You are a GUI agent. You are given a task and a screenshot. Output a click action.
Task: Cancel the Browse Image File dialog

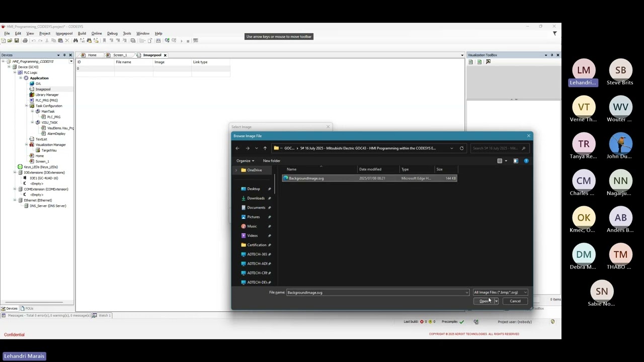click(x=515, y=301)
